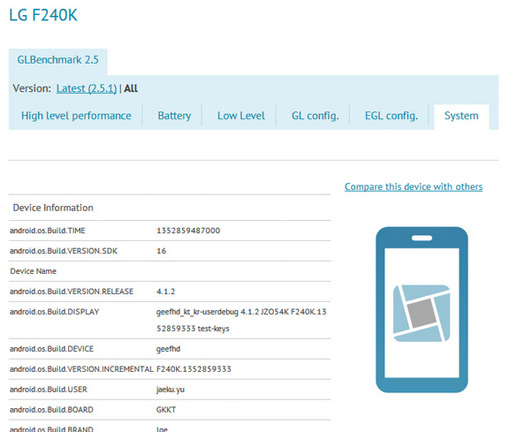Image resolution: width=525 pixels, height=432 pixels.
Task: Click the Device Name row label
Action: 33,271
